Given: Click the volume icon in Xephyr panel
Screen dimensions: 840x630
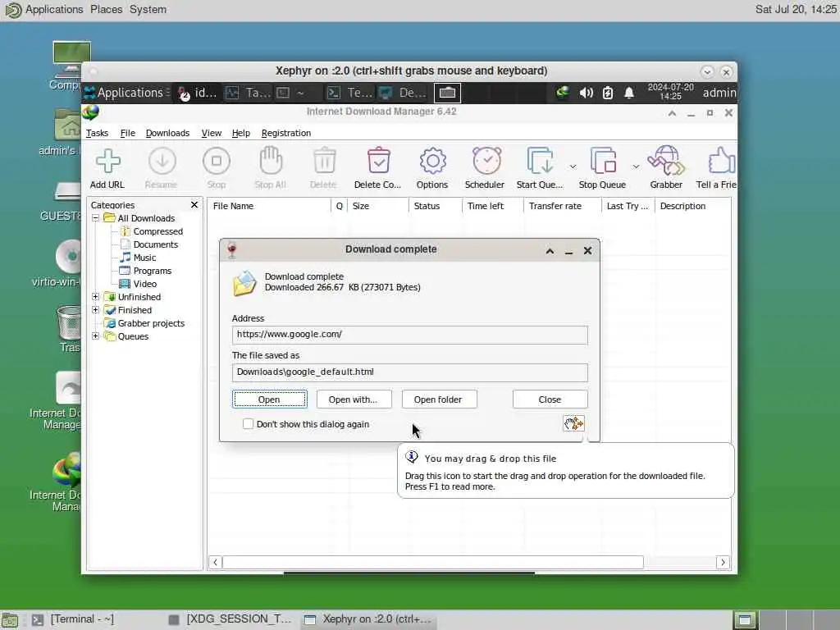Looking at the screenshot, I should (x=586, y=93).
